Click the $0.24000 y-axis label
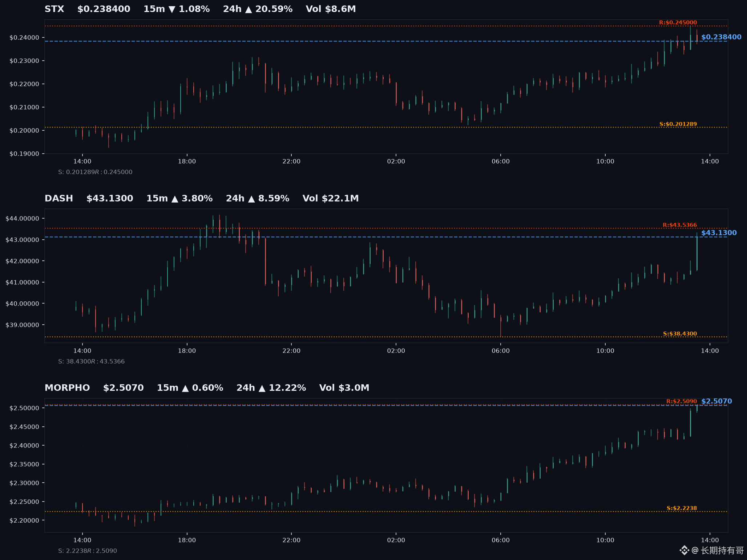This screenshot has width=747, height=560. pyautogui.click(x=24, y=38)
